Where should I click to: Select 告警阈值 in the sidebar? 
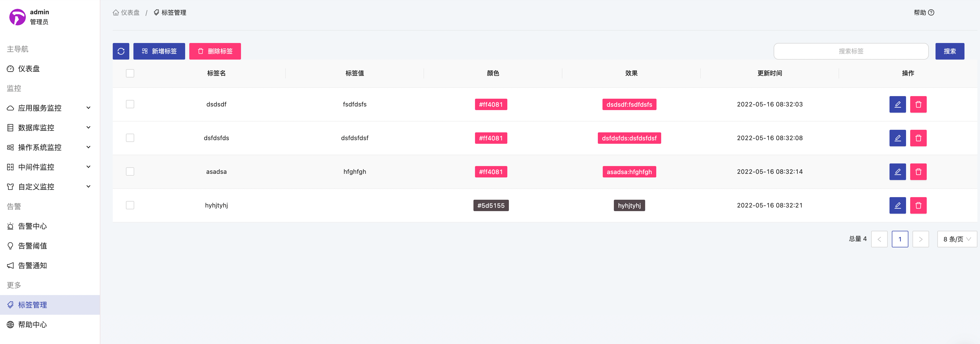[x=32, y=246]
